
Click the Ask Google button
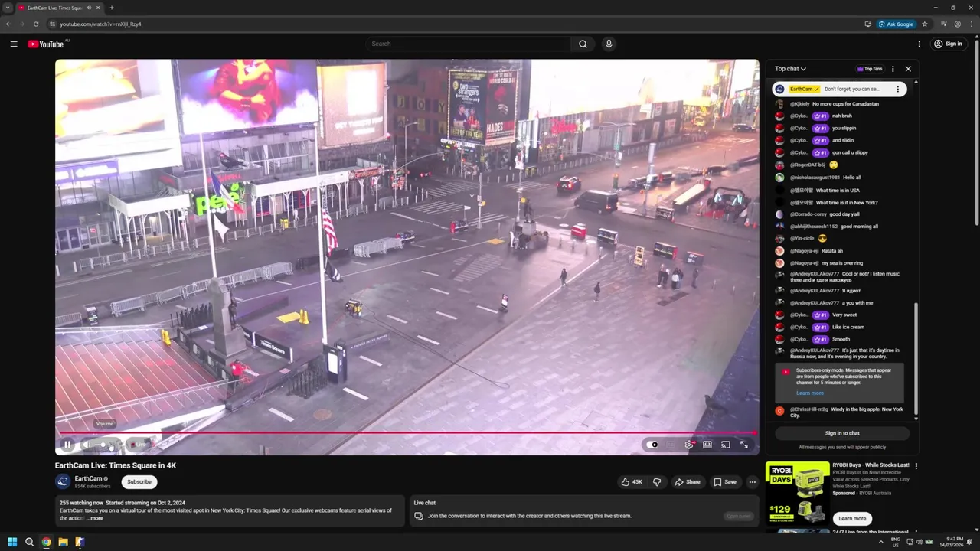coord(897,24)
